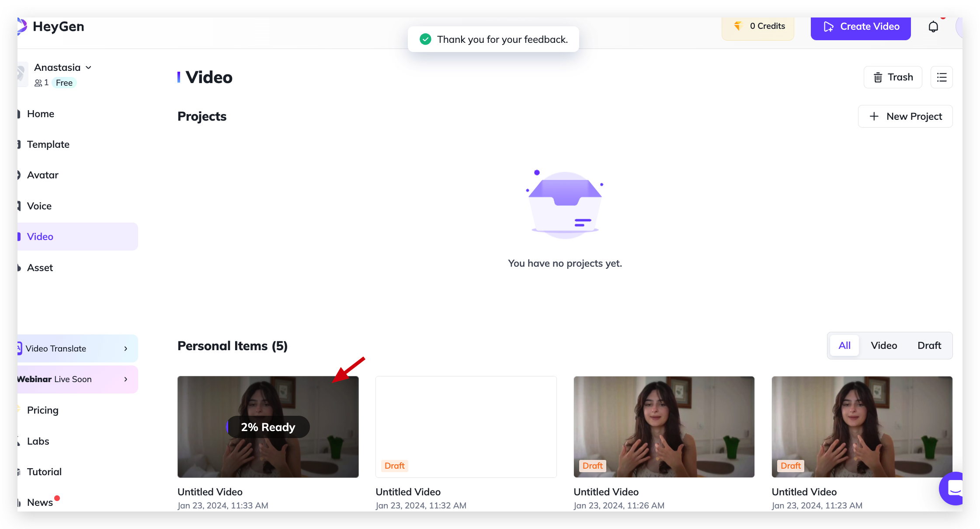980x529 pixels.
Task: Select the All filter
Action: pos(844,345)
